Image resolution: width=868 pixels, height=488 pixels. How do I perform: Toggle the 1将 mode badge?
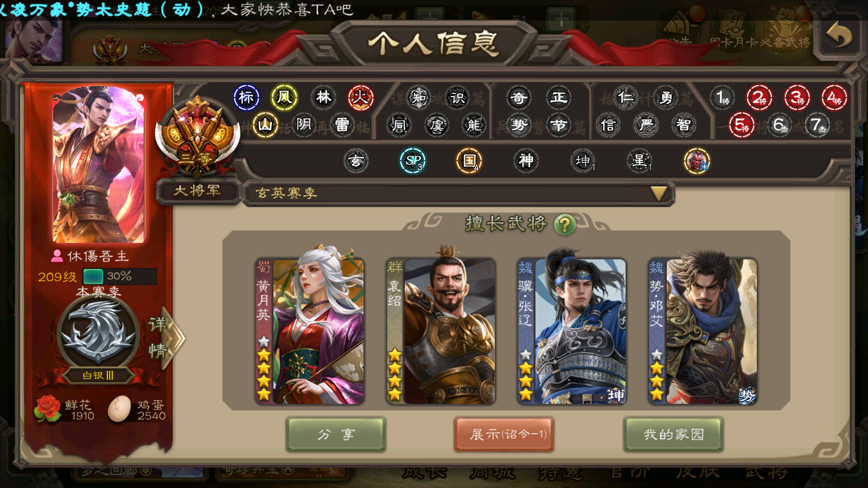coord(722,98)
